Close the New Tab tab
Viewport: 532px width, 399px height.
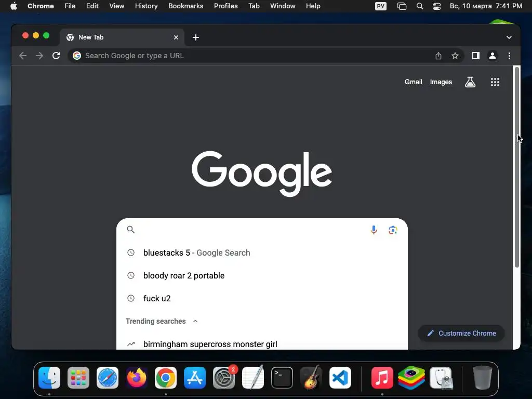176,37
